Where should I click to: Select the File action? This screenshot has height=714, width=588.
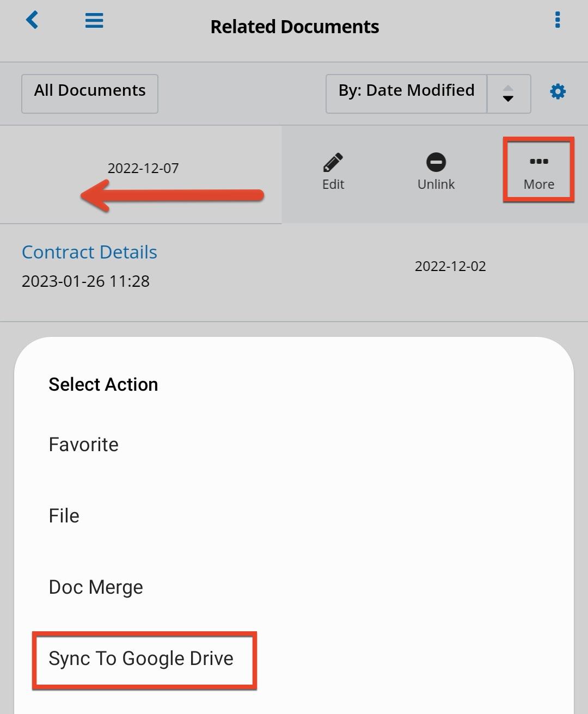tap(64, 516)
